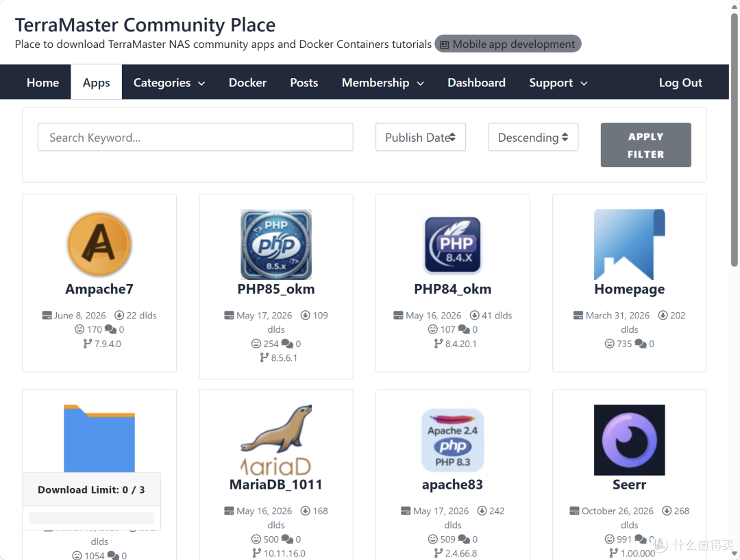Click the download icon beside 41 dlds
Screen dimensions: 740x560
click(x=474, y=316)
